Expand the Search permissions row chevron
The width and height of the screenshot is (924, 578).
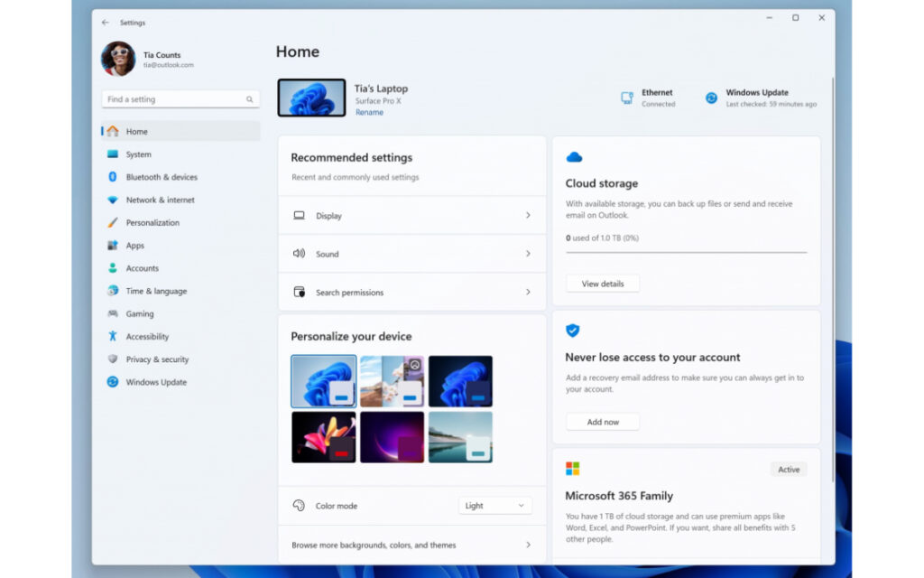click(528, 292)
